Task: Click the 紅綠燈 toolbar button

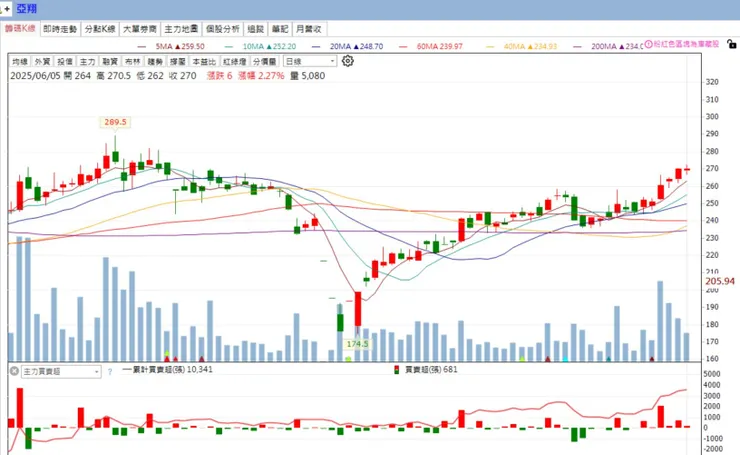Action: (x=235, y=61)
